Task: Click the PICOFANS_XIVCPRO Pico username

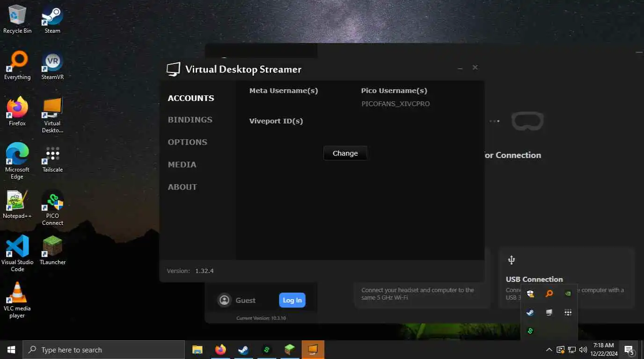Action: pyautogui.click(x=395, y=104)
